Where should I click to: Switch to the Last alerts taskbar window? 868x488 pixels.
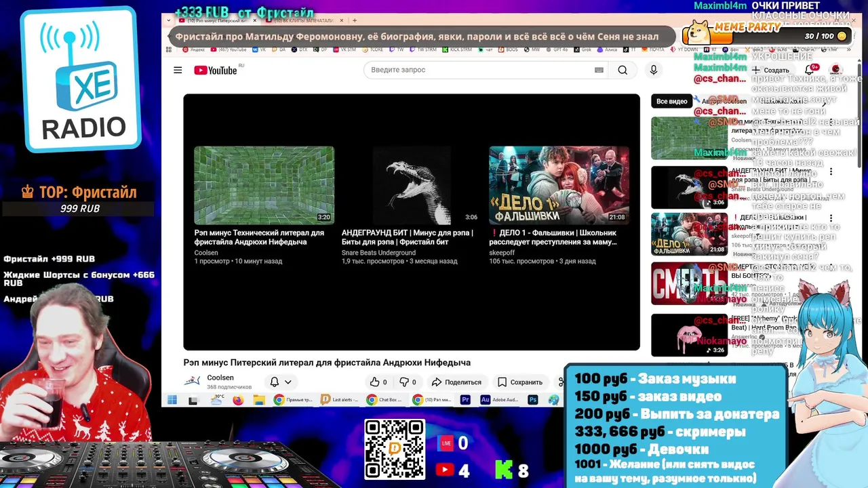pyautogui.click(x=341, y=400)
